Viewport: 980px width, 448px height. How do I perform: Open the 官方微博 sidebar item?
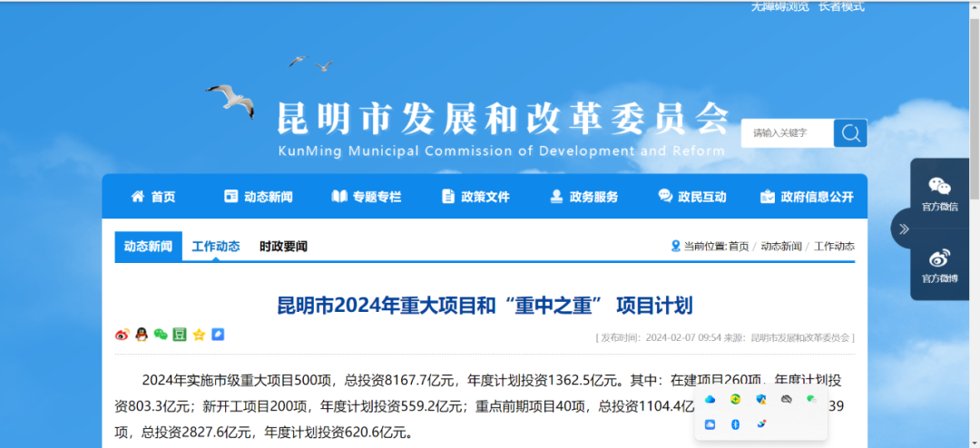[x=939, y=266]
